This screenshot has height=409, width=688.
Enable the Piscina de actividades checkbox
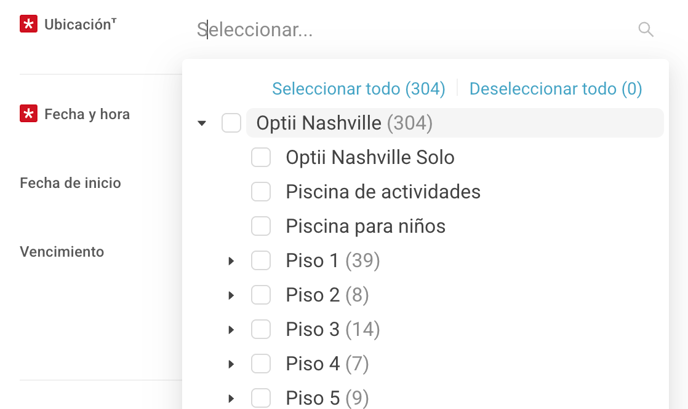(x=261, y=192)
